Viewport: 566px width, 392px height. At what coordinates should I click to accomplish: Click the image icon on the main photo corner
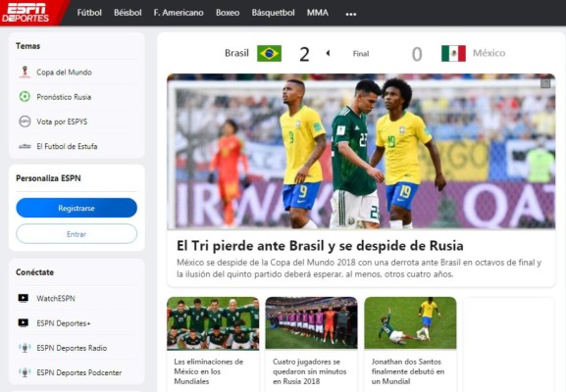(545, 83)
